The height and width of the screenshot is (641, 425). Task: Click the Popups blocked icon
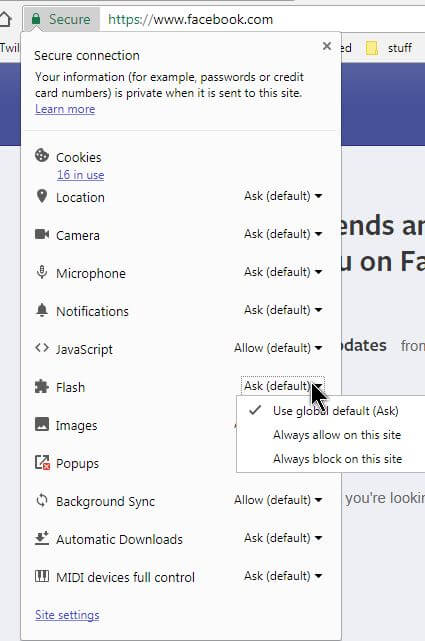pos(42,462)
